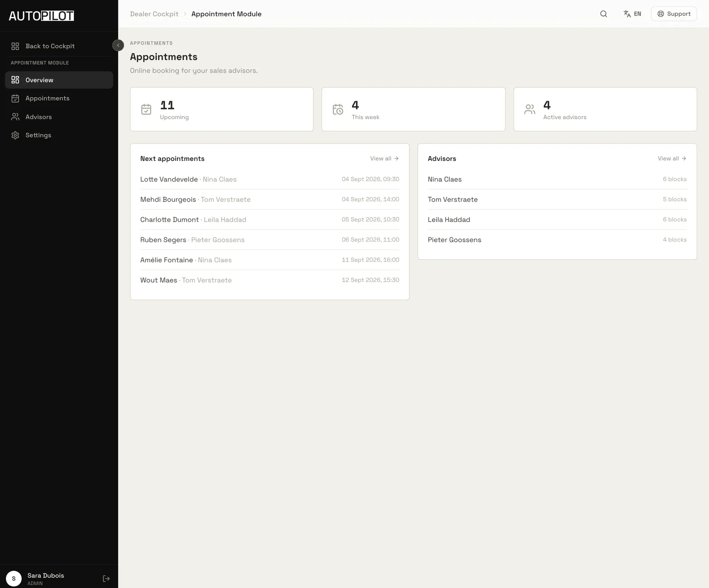The width and height of the screenshot is (709, 588).
Task: Open Appointments in the sidebar
Action: pos(59,98)
